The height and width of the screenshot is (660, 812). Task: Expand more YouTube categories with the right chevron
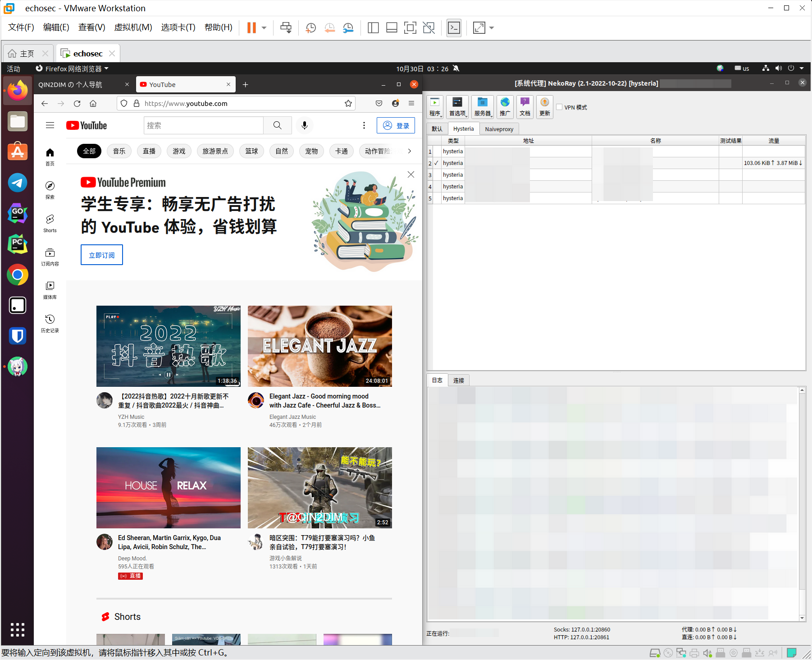[x=409, y=151]
